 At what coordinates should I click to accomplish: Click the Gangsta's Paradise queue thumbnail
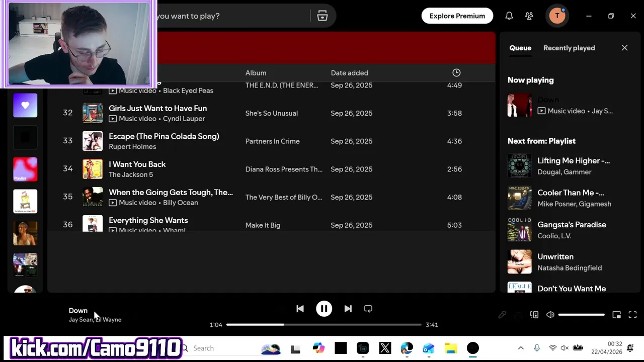[x=520, y=230]
